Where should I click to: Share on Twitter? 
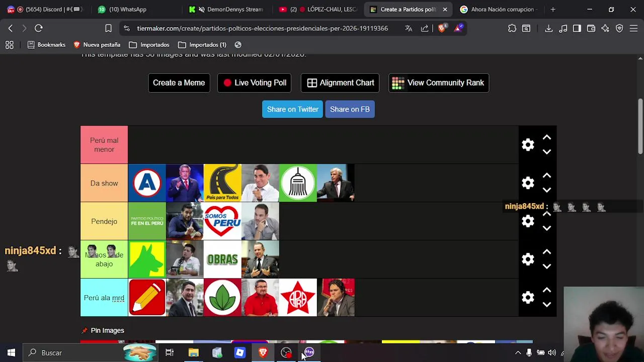coord(292,109)
